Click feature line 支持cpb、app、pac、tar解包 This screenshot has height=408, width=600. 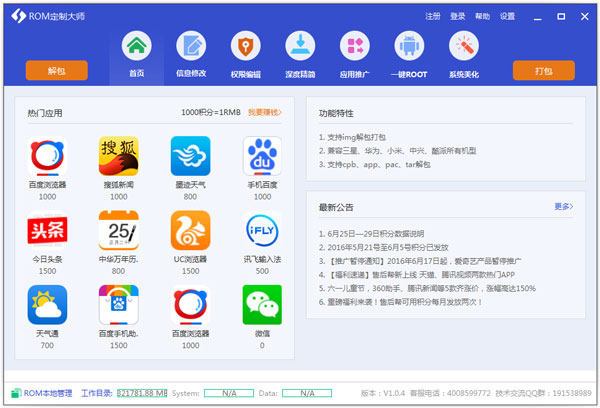click(x=375, y=165)
